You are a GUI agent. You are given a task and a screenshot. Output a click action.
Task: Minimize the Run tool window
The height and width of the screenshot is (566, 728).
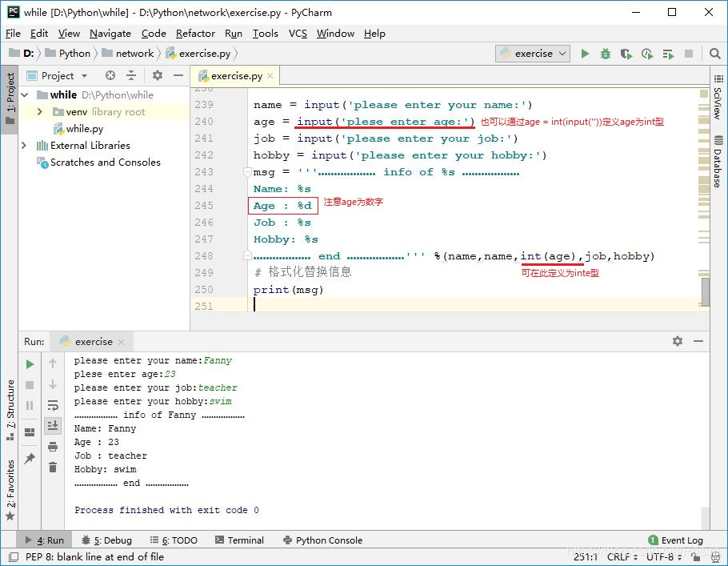pos(698,340)
